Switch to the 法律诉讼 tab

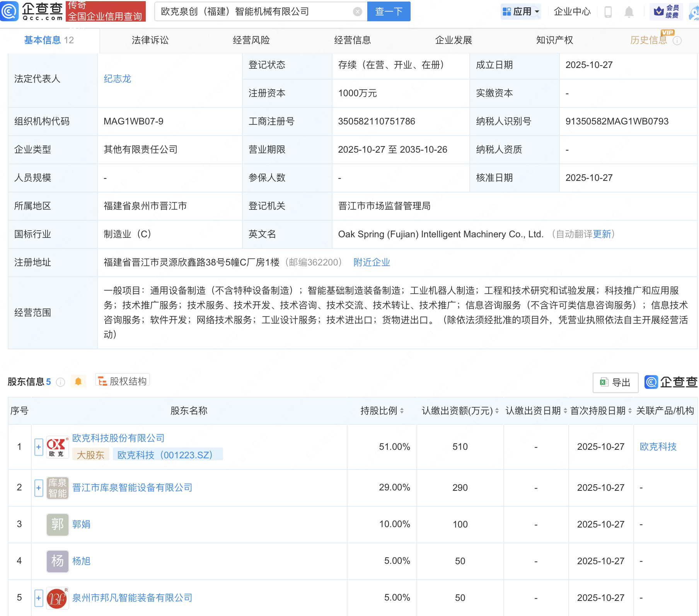coord(150,40)
